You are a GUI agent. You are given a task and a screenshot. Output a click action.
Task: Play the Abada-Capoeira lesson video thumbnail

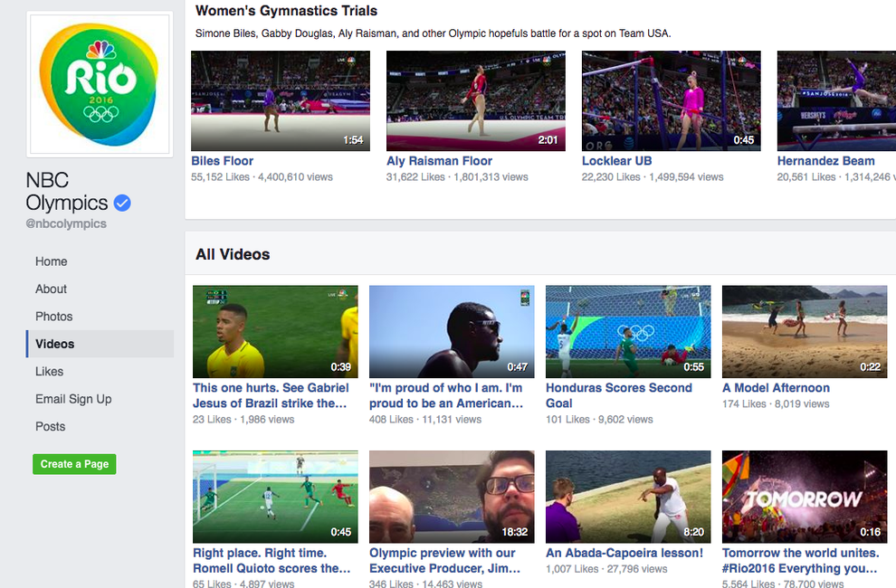(x=629, y=497)
